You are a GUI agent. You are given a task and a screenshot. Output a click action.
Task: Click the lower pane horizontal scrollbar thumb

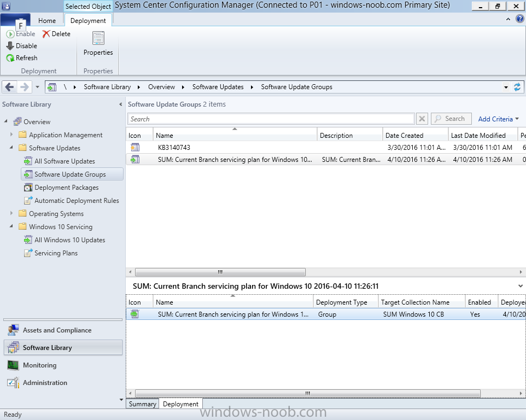click(308, 393)
